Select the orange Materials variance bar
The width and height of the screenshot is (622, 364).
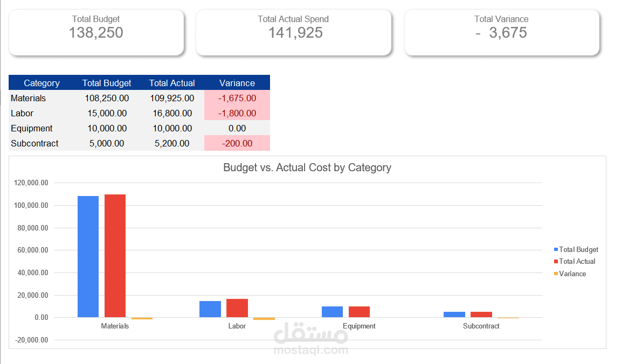(142, 318)
